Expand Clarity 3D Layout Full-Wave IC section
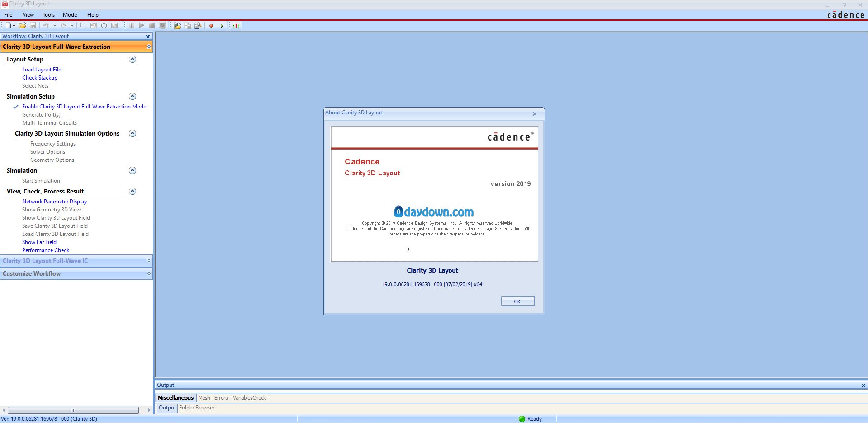Viewport: 868px width, 423px height. tap(149, 261)
